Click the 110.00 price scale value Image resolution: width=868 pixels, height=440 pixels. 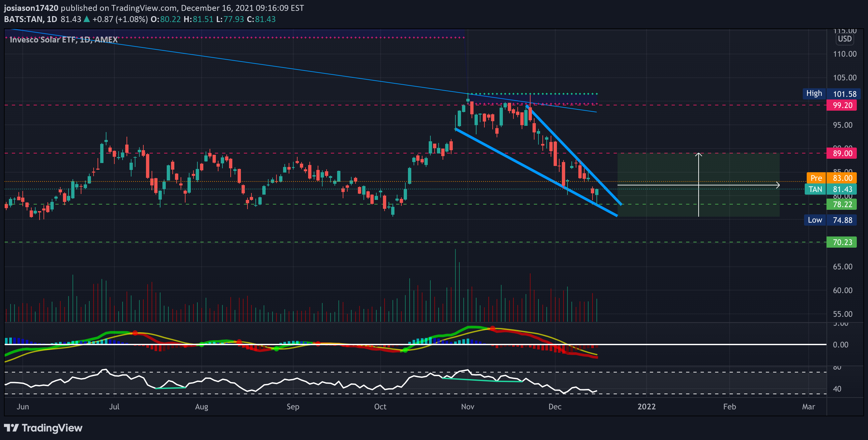844,54
